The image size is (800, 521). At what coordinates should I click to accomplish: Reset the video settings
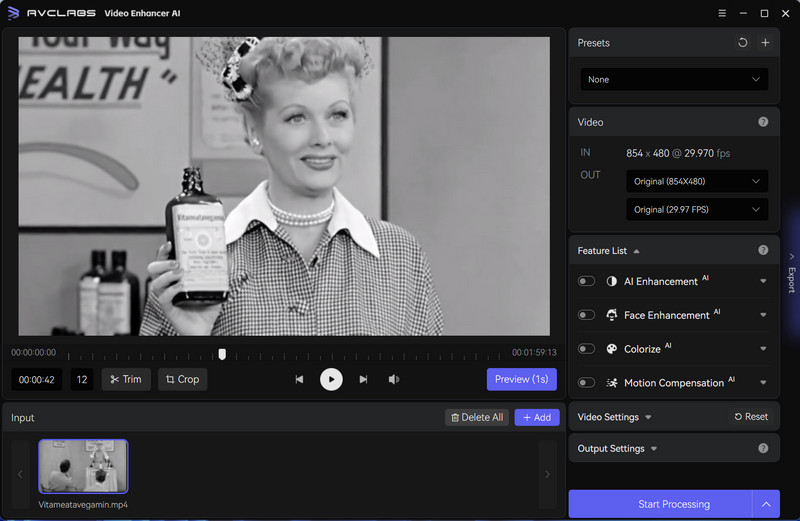(751, 417)
